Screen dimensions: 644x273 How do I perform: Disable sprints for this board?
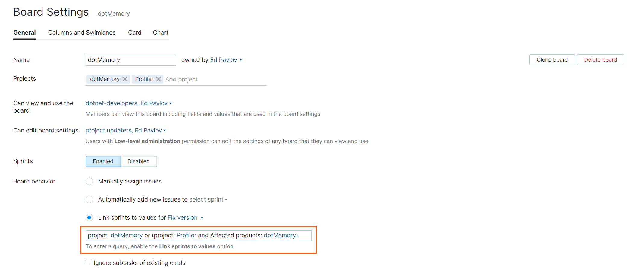(x=138, y=161)
